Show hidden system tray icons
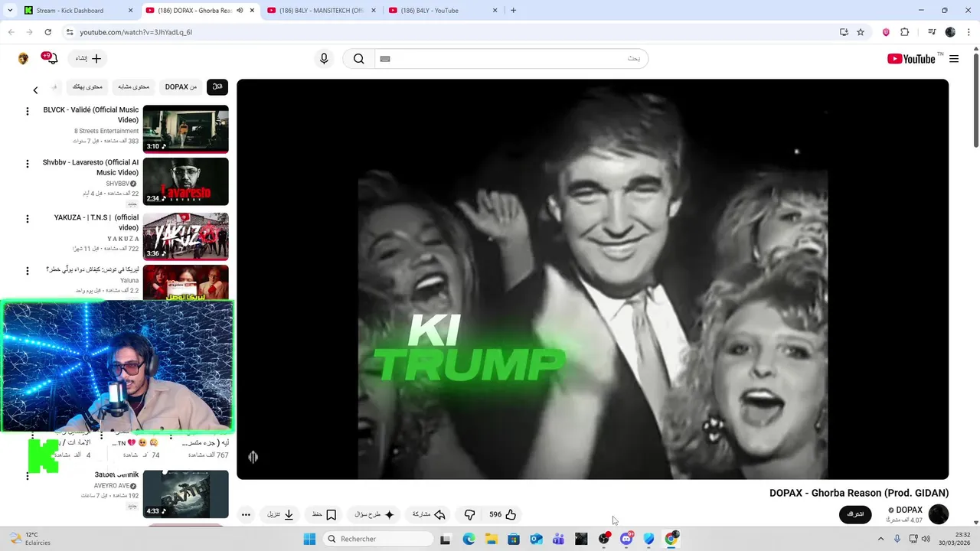Viewport: 980px width, 551px height. [x=880, y=539]
